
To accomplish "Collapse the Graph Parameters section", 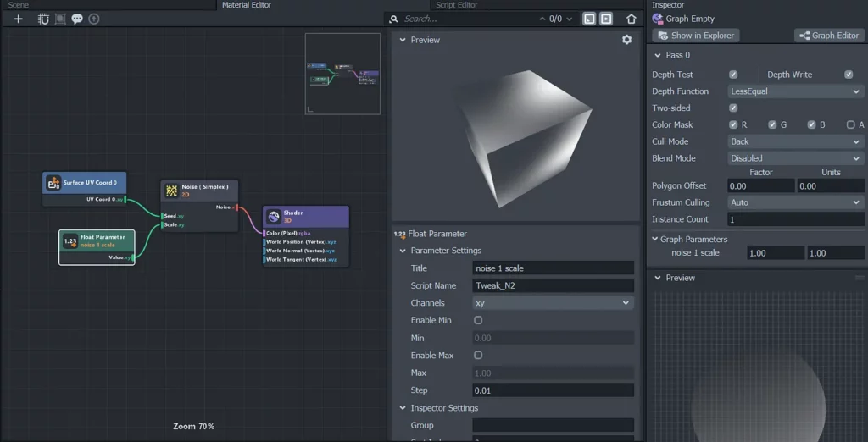I will (655, 240).
